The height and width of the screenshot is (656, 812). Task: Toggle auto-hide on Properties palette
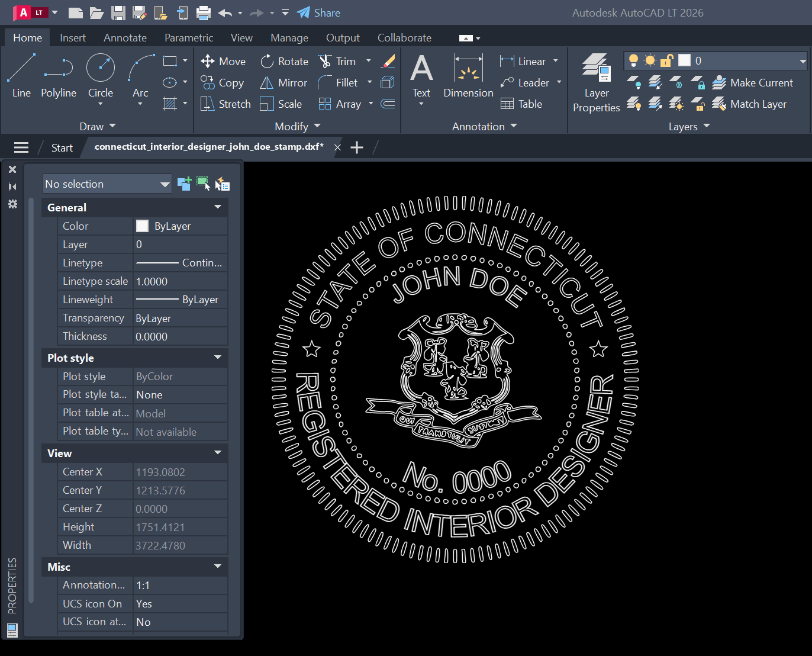coord(12,186)
